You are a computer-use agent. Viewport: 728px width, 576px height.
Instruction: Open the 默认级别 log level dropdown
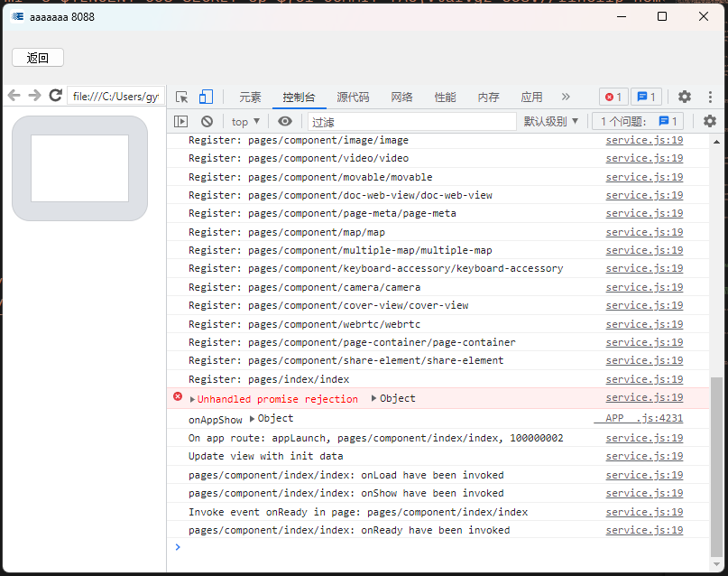551,121
